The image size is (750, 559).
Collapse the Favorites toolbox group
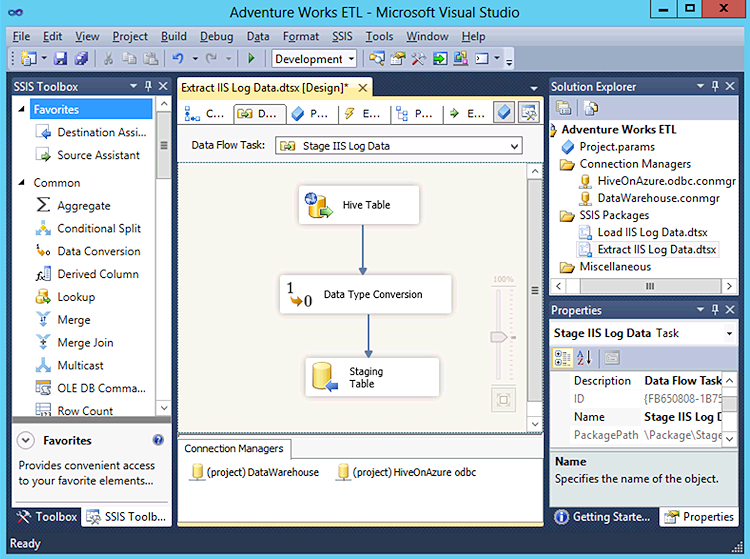pos(22,109)
